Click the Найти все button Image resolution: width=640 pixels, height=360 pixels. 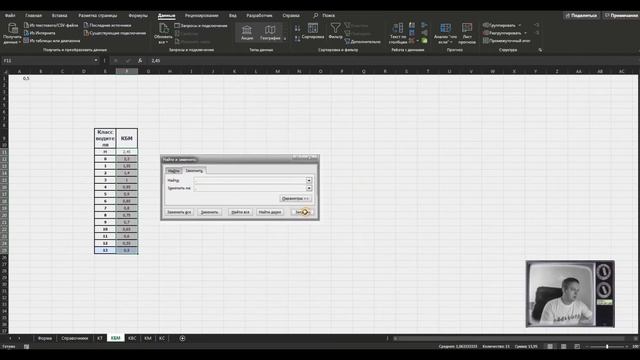[240, 212]
